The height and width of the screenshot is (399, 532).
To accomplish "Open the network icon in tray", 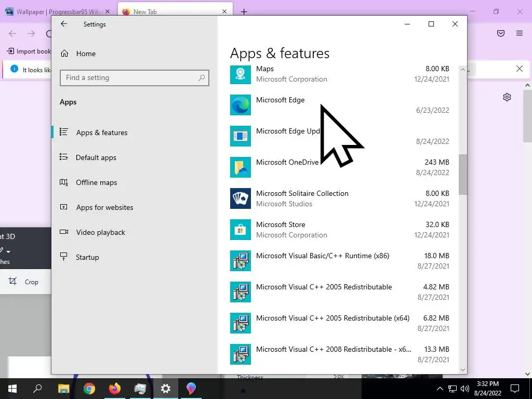I will tap(453, 389).
